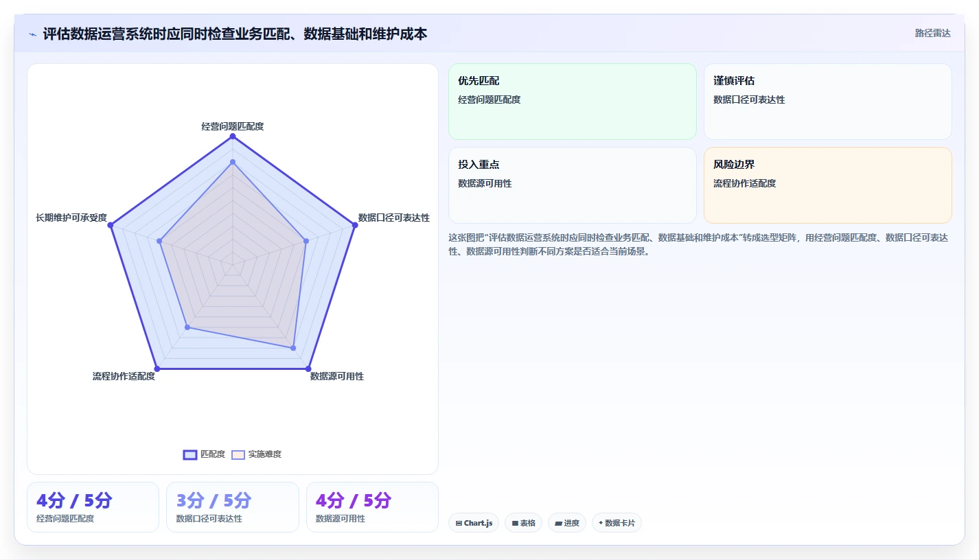Click the outer 匹配度 point on 数据口径可表达性 axis
The image size is (979, 560).
point(355,225)
